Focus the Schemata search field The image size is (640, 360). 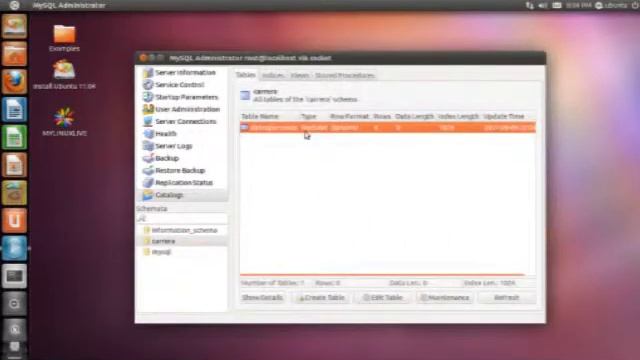point(182,219)
